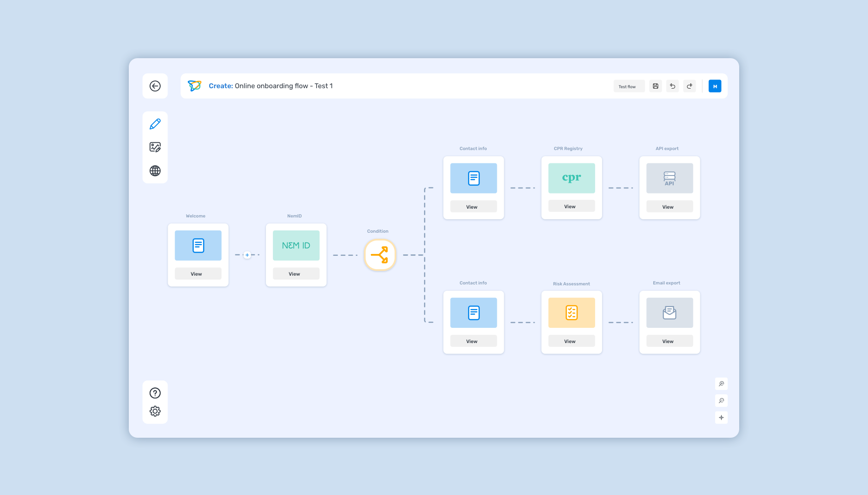Click the zoom in magnifier

[x=721, y=384]
